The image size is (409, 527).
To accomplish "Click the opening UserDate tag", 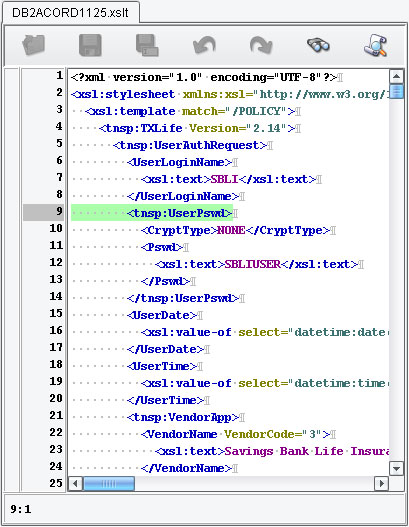I will coord(162,316).
